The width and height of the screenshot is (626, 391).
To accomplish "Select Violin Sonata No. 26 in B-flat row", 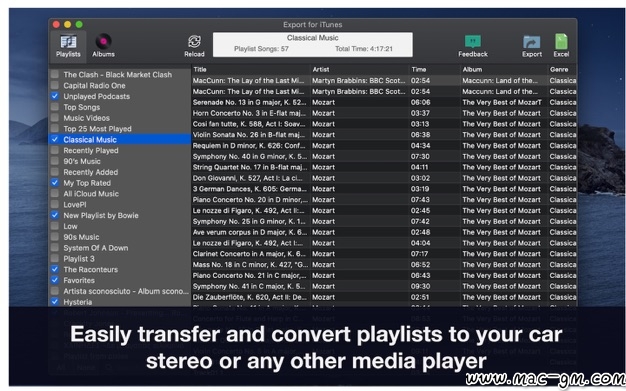I will (x=384, y=134).
